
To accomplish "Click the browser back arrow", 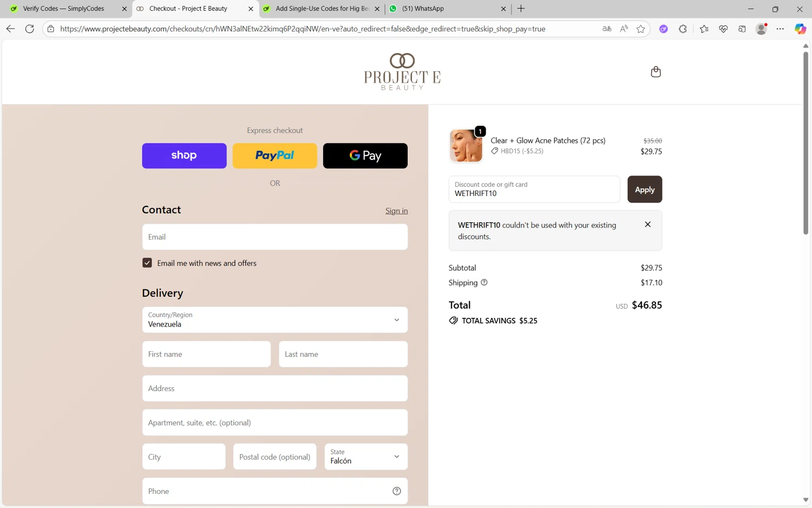I will coord(10,29).
